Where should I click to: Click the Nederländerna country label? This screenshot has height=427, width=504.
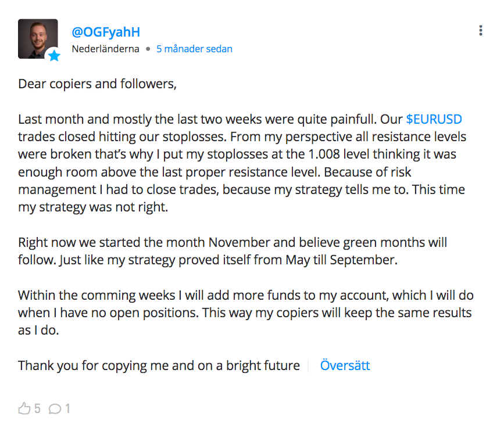(105, 49)
